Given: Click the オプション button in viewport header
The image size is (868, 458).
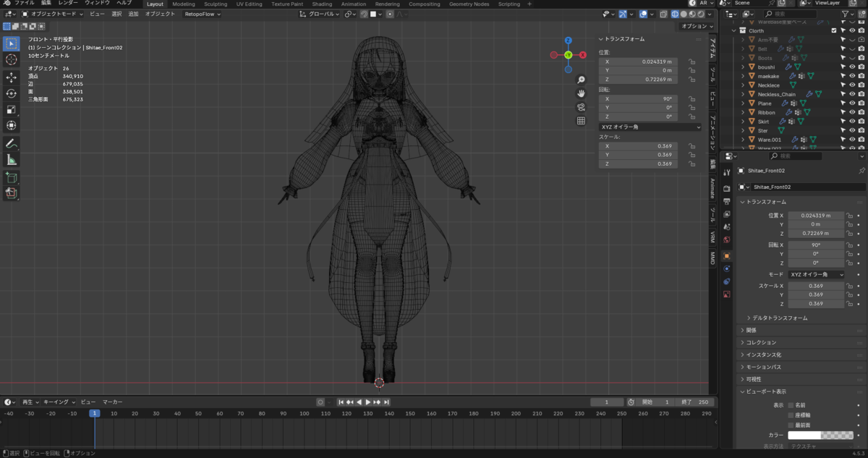Looking at the screenshot, I should coord(697,26).
